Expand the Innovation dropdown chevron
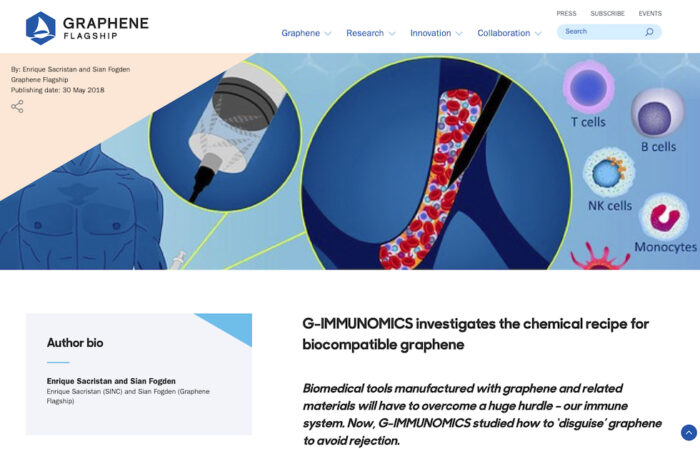The height and width of the screenshot is (449, 700). coord(459,33)
